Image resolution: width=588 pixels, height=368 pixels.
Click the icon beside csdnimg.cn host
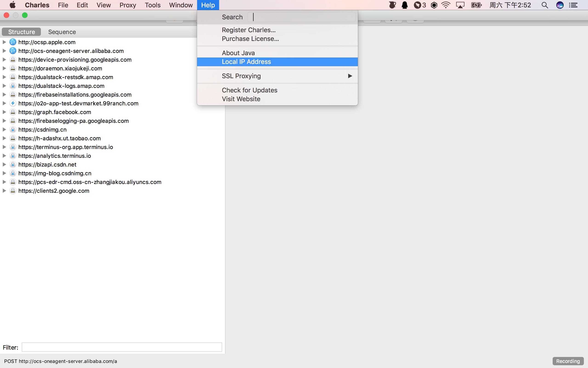(x=13, y=130)
